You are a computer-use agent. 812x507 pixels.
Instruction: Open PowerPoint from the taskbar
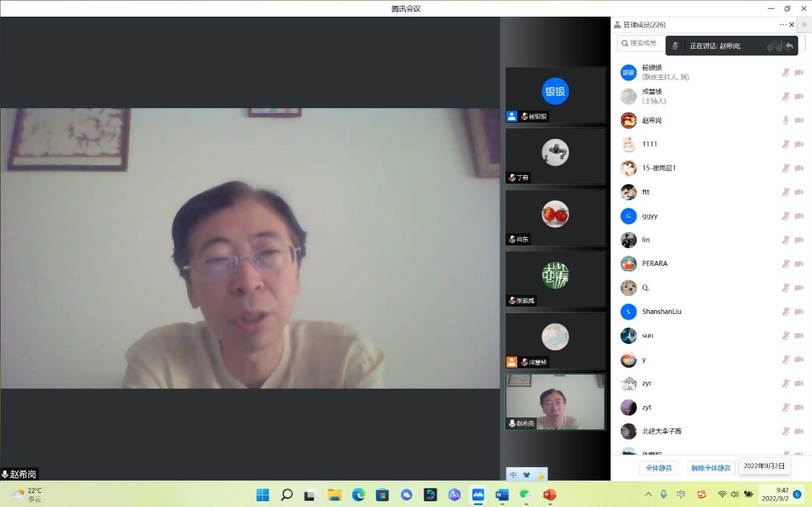click(549, 494)
